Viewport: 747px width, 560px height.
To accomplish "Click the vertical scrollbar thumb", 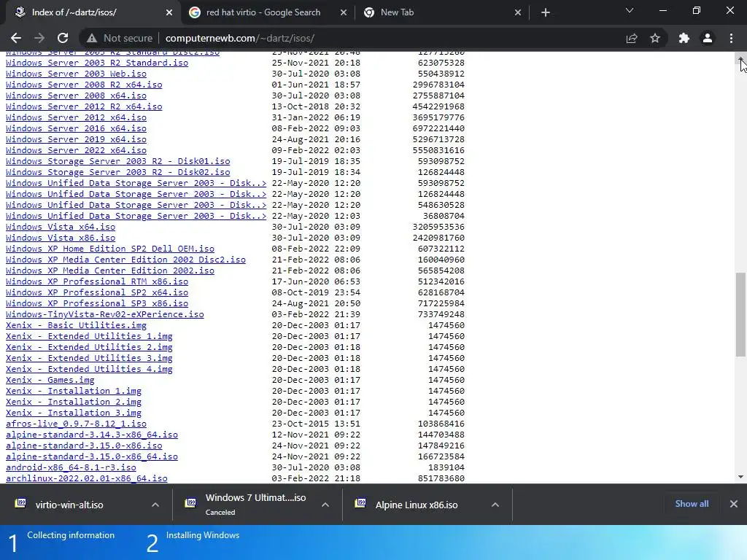I will [x=741, y=314].
